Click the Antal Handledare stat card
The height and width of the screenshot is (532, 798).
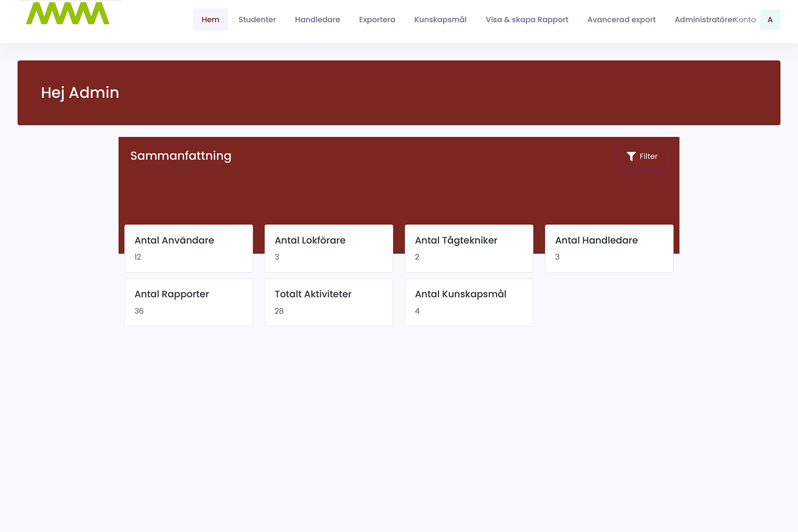coord(609,248)
